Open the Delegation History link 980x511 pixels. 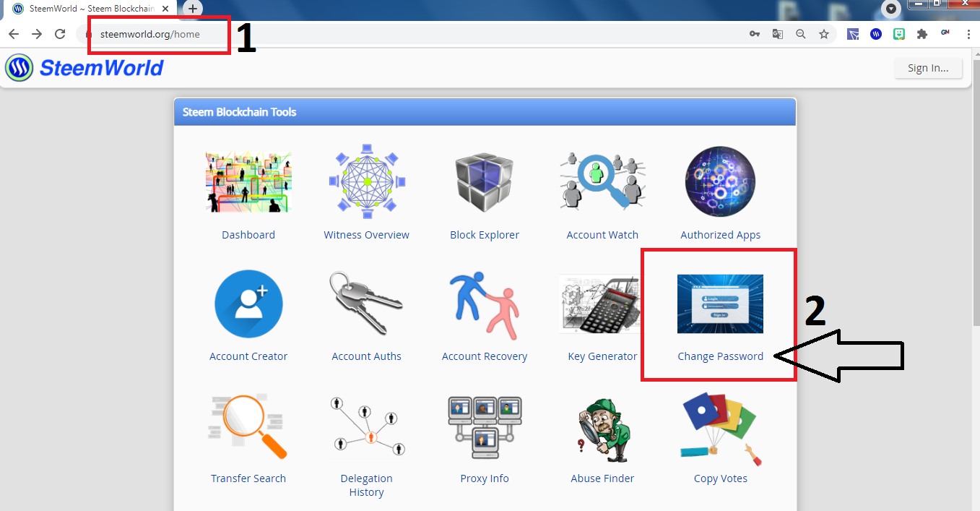pyautogui.click(x=367, y=485)
